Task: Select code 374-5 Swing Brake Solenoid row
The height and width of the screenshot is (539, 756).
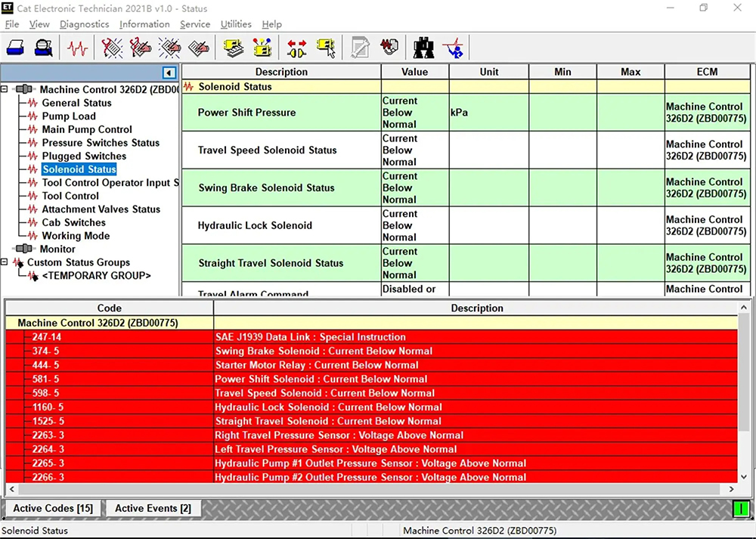Action: [x=324, y=352]
